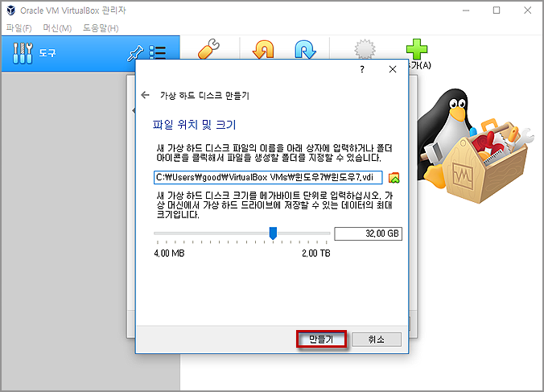Click the dialog help question mark
This screenshot has width=544, height=392.
[362, 69]
